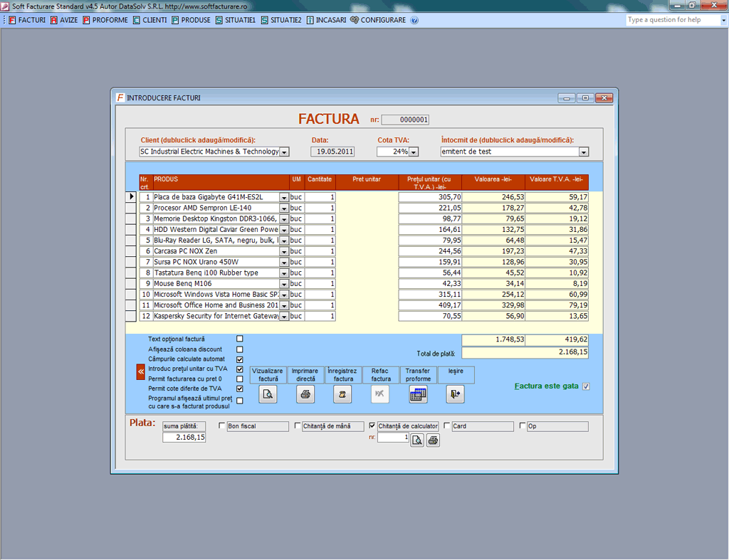Click the Soft Facturare application title icon

point(5,6)
